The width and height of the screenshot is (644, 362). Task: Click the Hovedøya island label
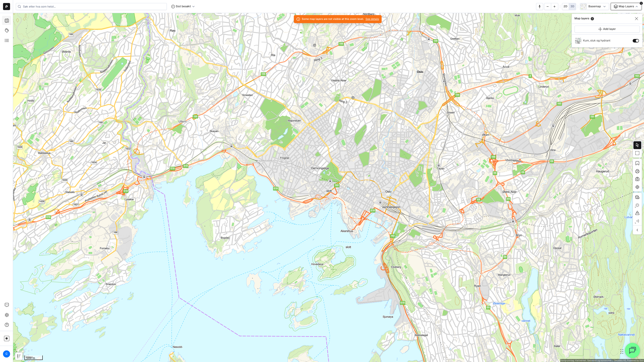317,264
